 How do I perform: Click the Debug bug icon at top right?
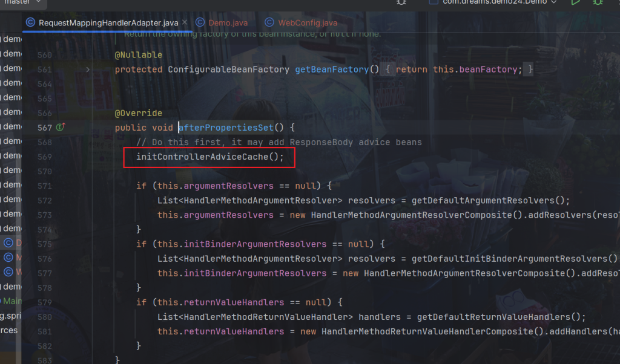598,2
